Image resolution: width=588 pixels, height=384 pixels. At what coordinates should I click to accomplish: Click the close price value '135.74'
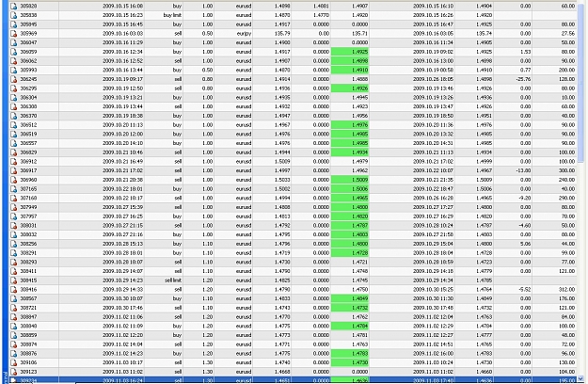(x=484, y=34)
